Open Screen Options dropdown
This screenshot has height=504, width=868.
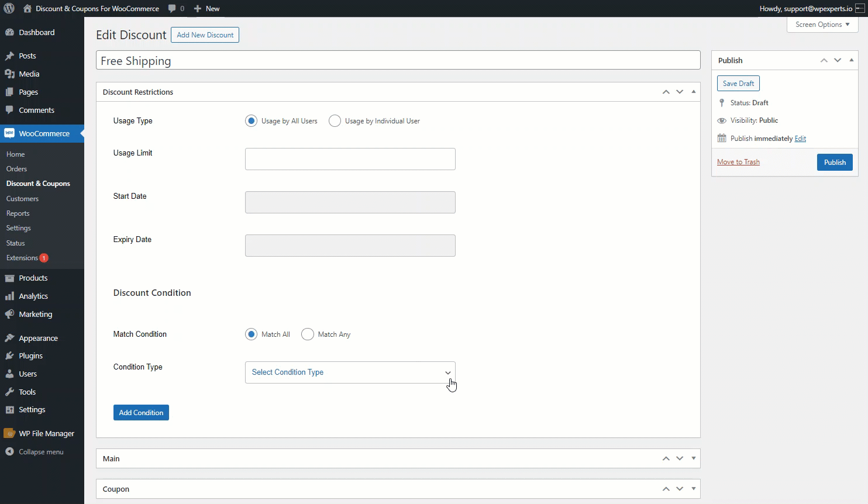[822, 25]
